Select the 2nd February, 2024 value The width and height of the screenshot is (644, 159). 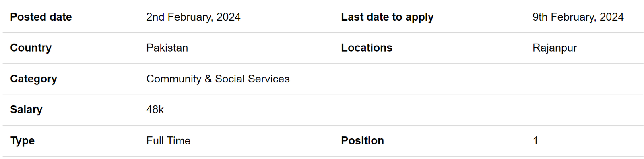193,17
